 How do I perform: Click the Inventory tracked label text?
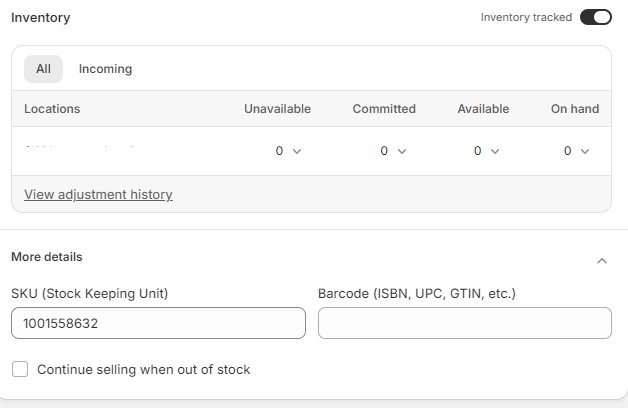pos(526,17)
